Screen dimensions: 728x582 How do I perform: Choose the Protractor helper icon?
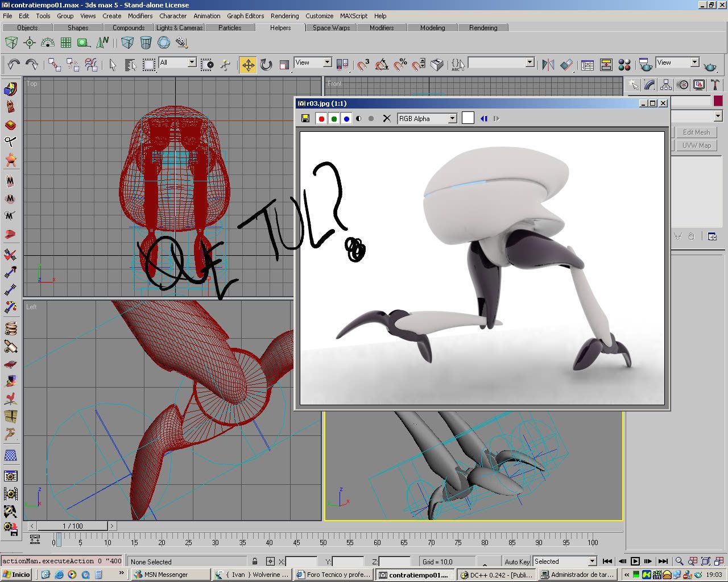[x=48, y=43]
